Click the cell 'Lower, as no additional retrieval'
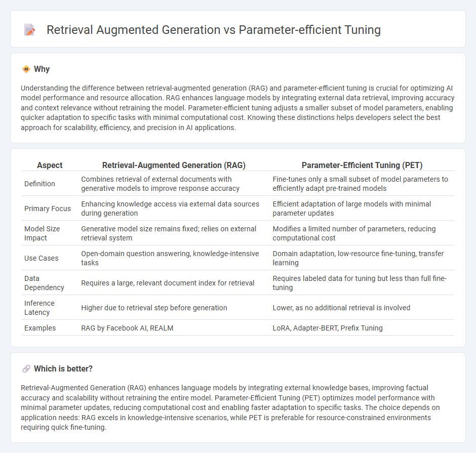Viewport: 476px width, 453px height. click(x=362, y=308)
